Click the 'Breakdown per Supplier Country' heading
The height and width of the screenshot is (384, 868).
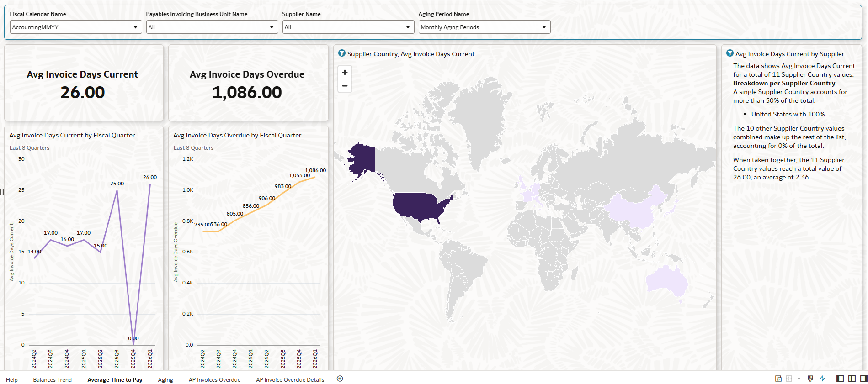click(784, 83)
